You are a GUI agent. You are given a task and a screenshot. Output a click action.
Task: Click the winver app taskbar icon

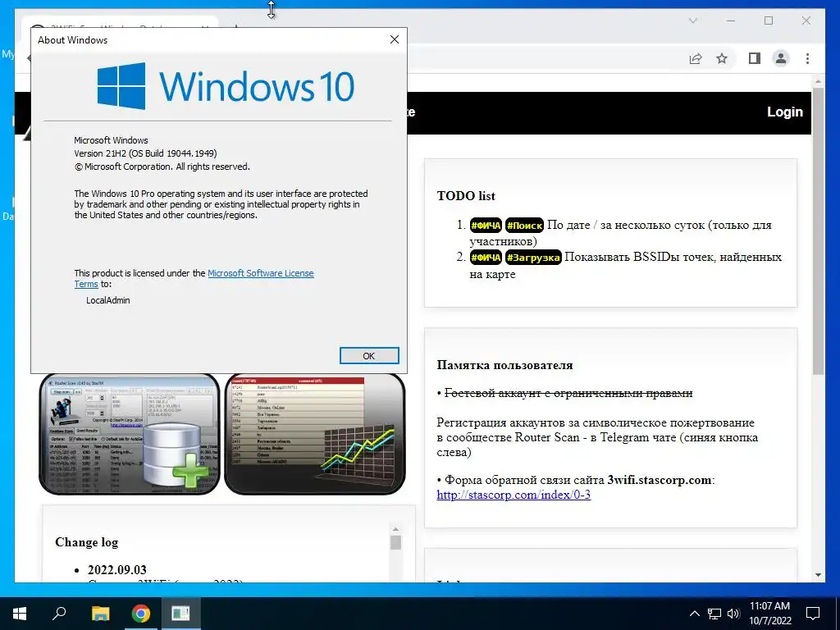[x=180, y=614]
